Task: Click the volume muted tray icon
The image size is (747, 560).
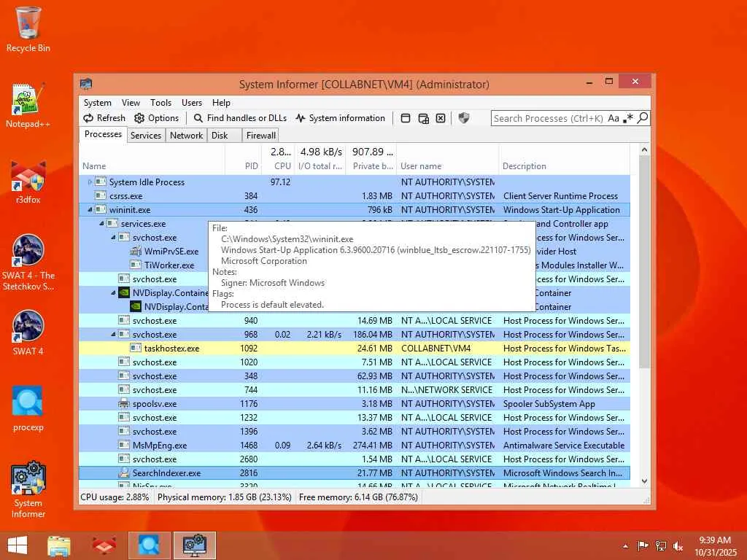Action: 678,545
